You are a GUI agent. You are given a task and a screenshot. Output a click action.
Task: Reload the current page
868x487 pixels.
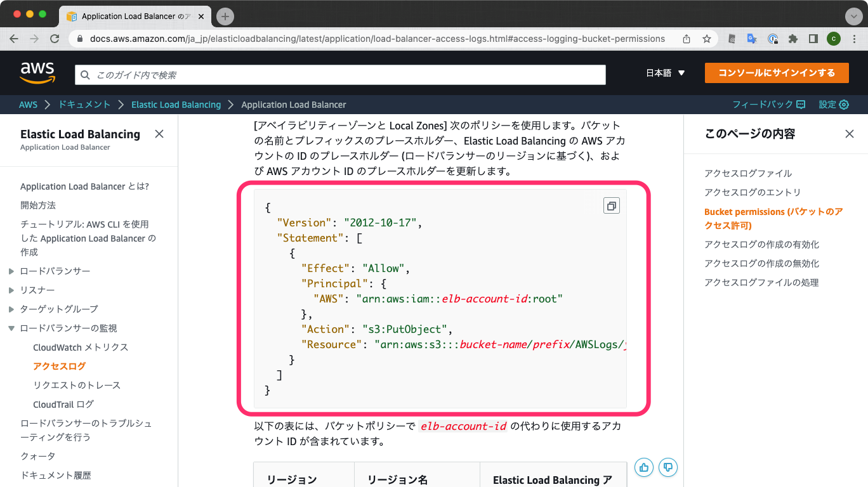pos(55,39)
